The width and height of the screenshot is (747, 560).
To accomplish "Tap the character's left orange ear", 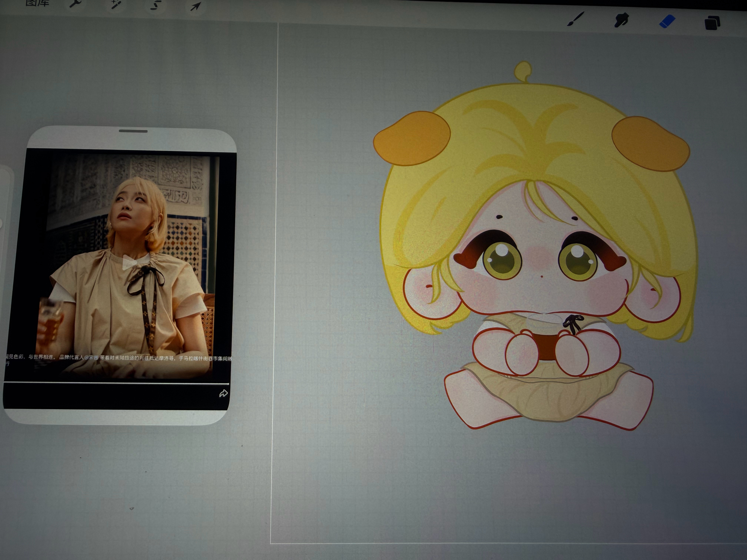I will pos(412,138).
